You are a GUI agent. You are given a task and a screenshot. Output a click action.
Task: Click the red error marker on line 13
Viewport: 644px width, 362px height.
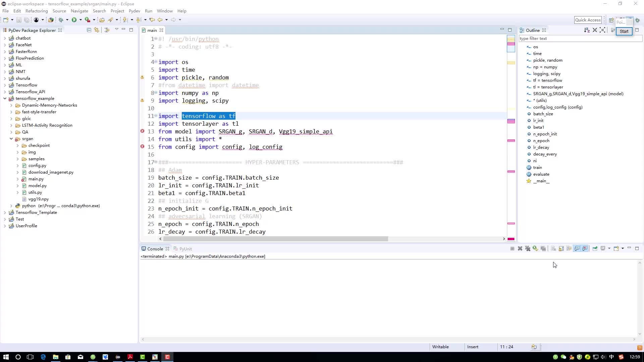143,131
